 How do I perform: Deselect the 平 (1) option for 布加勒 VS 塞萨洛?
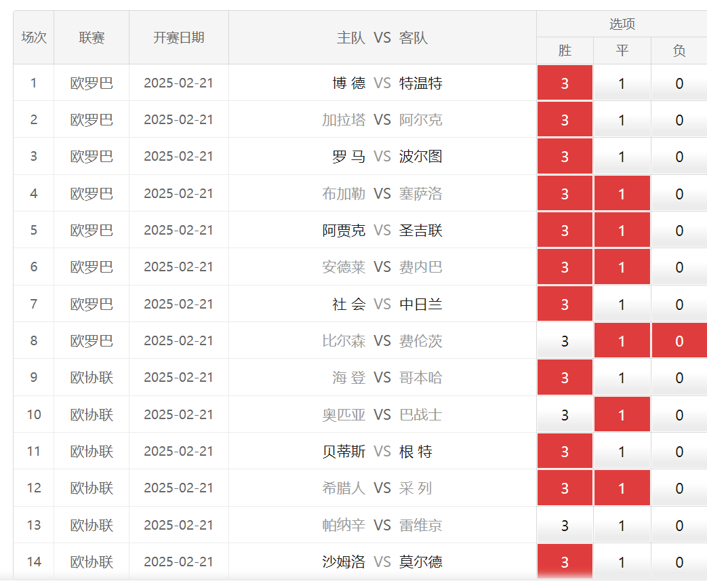tap(622, 194)
